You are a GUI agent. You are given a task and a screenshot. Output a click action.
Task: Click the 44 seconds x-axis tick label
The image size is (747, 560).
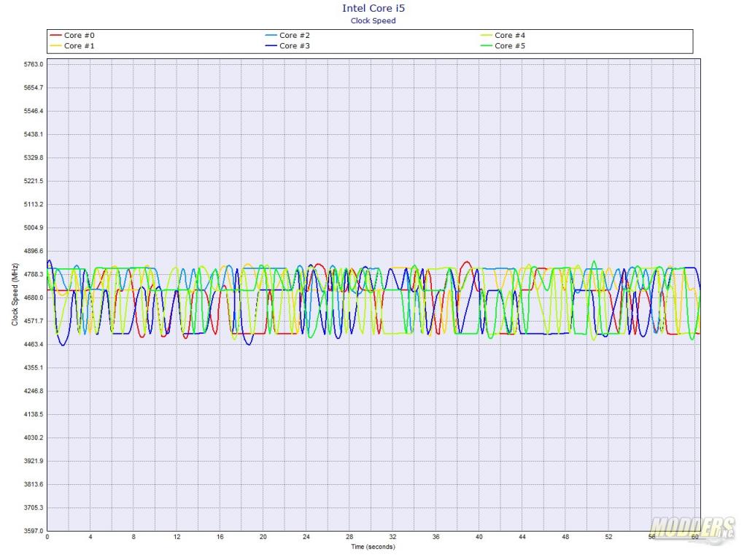tap(522, 537)
